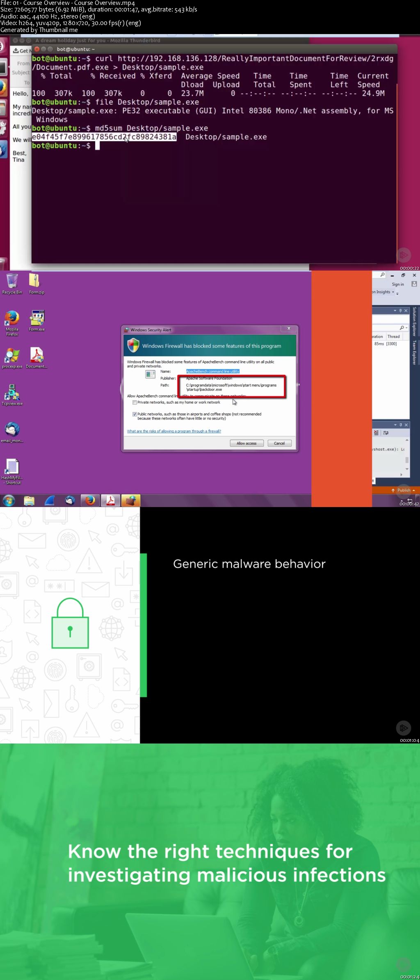The height and width of the screenshot is (980, 420).
Task: Open Windows Explorer from the taskbar
Action: click(29, 500)
